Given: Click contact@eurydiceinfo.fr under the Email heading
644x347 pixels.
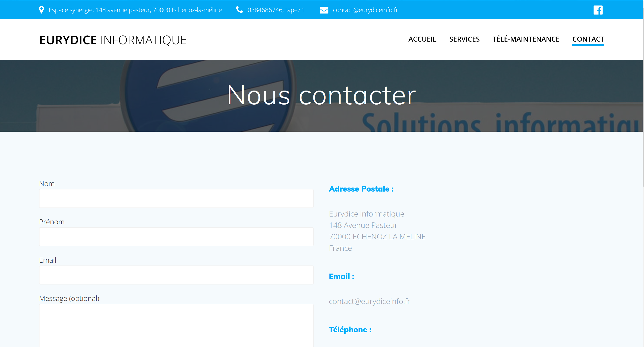Looking at the screenshot, I should (369, 301).
